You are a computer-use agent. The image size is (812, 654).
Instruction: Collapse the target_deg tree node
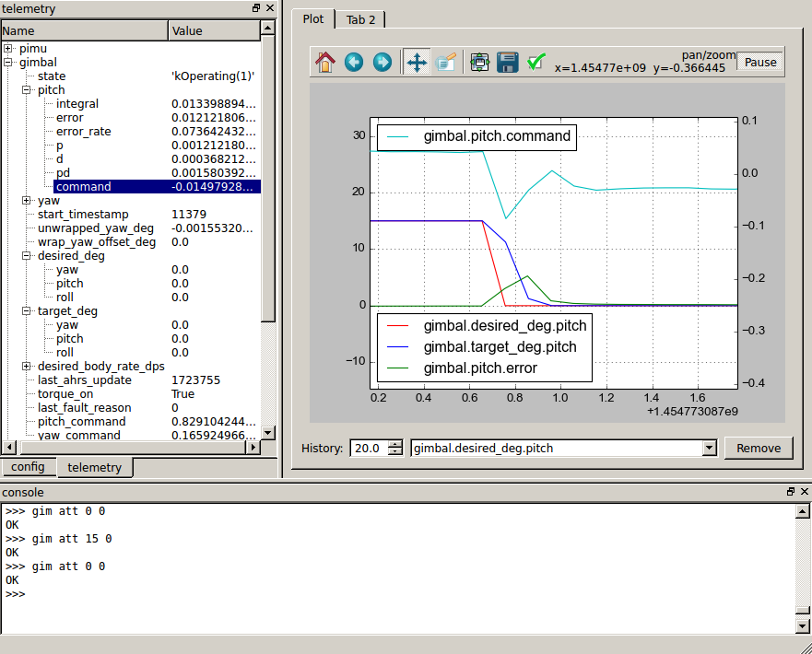27,311
